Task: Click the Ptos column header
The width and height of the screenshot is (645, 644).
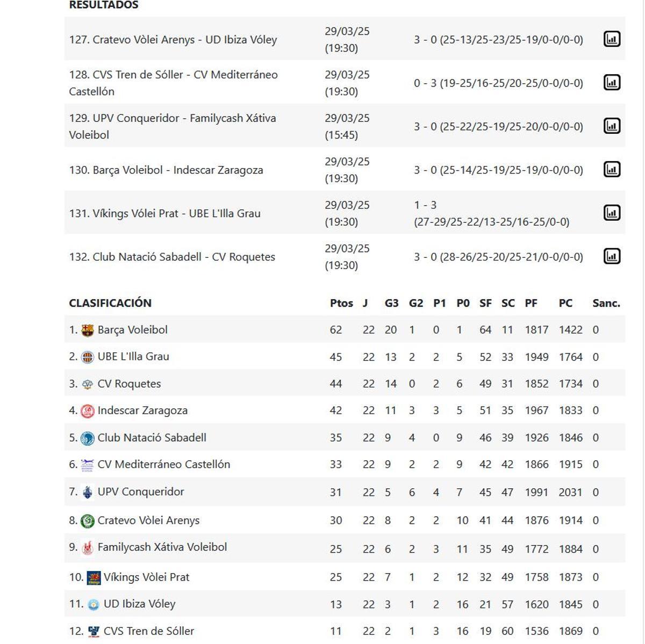Action: (341, 303)
